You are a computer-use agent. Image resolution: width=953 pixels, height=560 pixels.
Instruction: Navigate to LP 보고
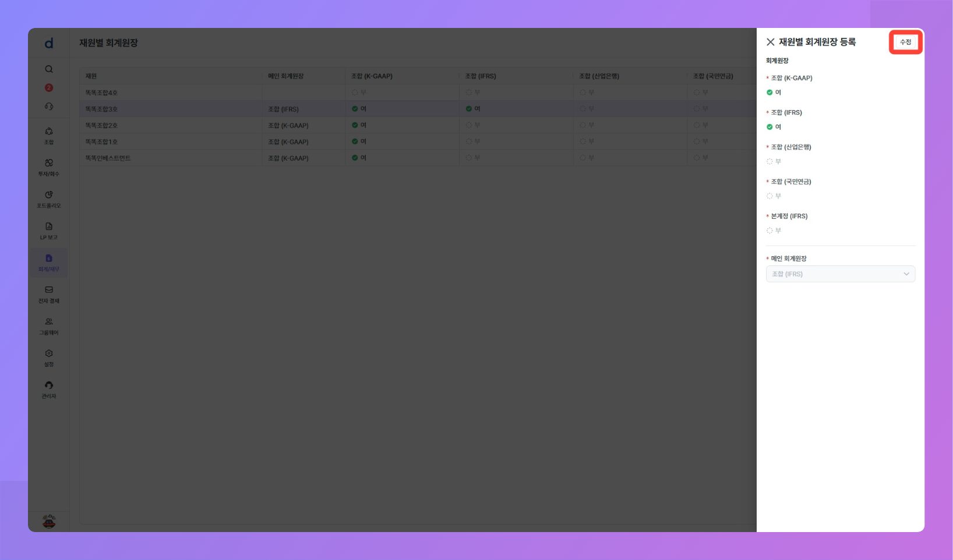tap(49, 231)
